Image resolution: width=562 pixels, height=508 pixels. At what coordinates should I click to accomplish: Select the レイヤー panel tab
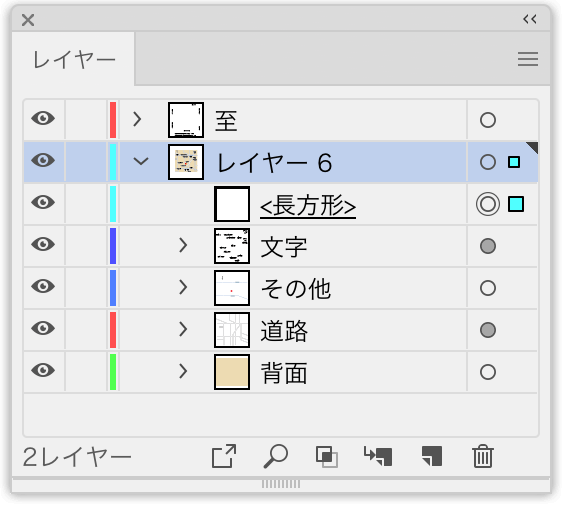click(x=74, y=59)
